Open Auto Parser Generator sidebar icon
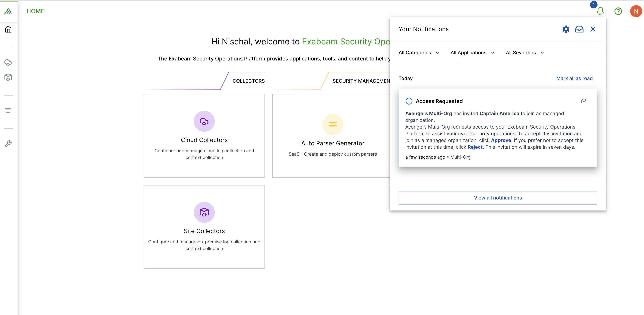Image resolution: width=644 pixels, height=315 pixels. click(x=8, y=110)
